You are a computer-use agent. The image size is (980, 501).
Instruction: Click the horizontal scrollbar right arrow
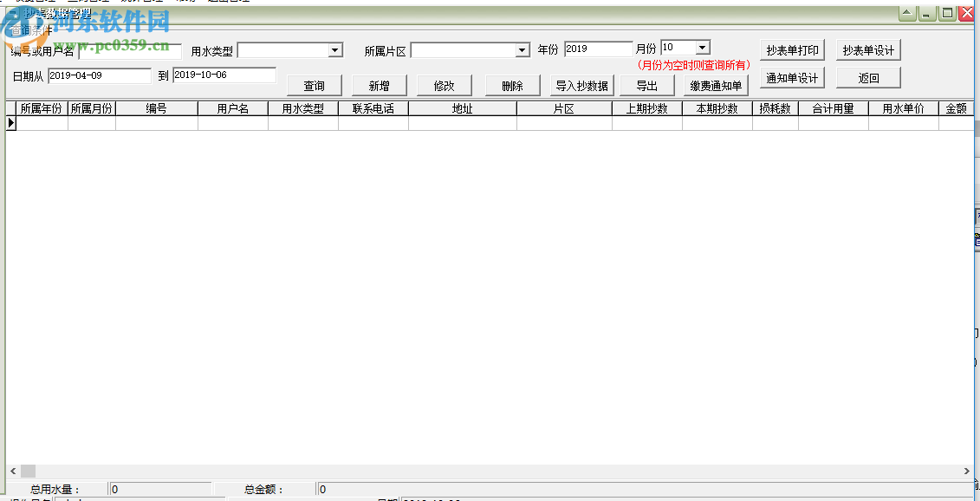coord(966,471)
